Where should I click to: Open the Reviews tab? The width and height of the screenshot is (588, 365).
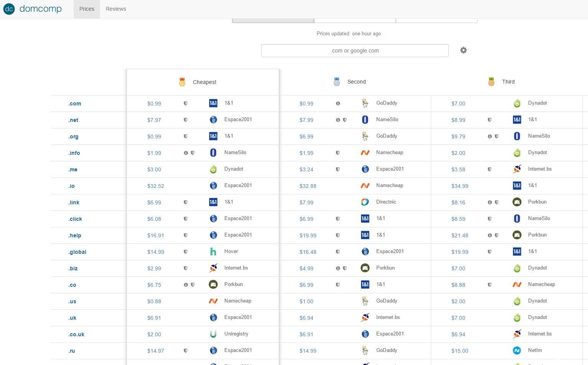point(116,9)
